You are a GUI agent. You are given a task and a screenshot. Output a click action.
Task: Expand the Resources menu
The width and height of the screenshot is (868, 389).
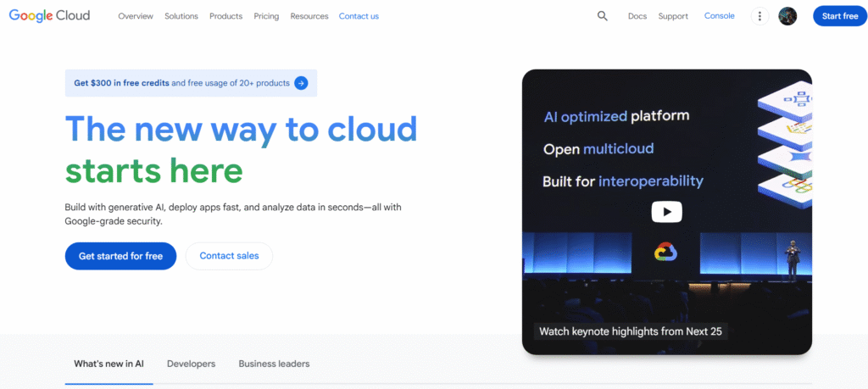pyautogui.click(x=309, y=16)
